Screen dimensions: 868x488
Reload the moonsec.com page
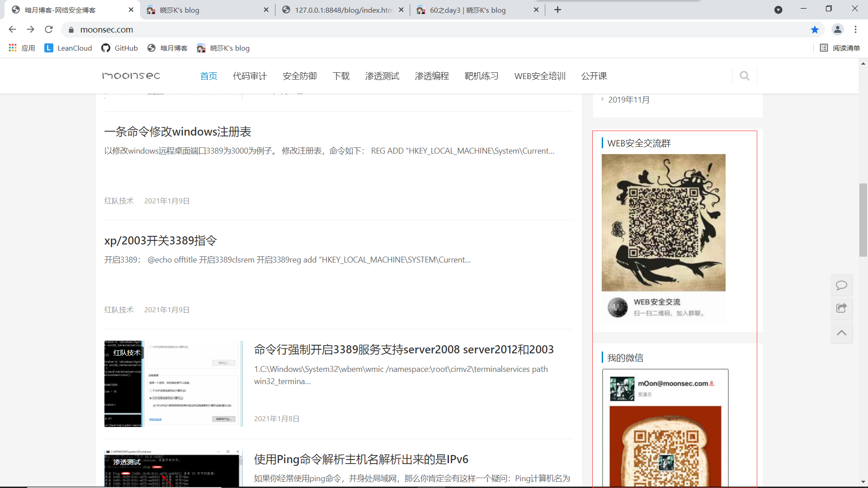(49, 29)
